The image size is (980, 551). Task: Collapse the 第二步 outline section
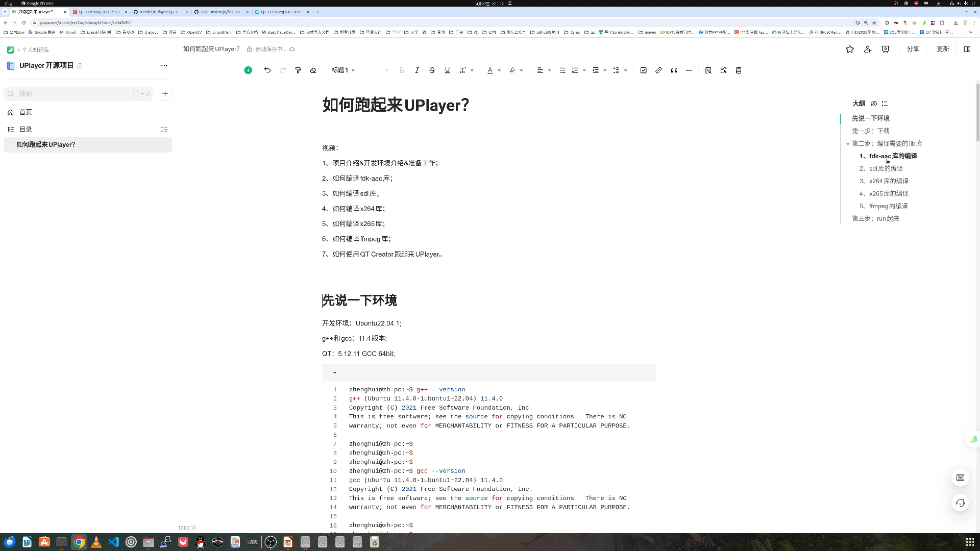click(848, 144)
